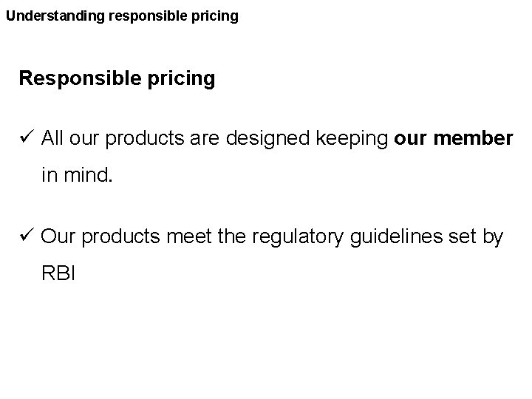The image size is (532, 399).
Task: Click the word 'All' starting first bullet
Action: click(x=52, y=138)
